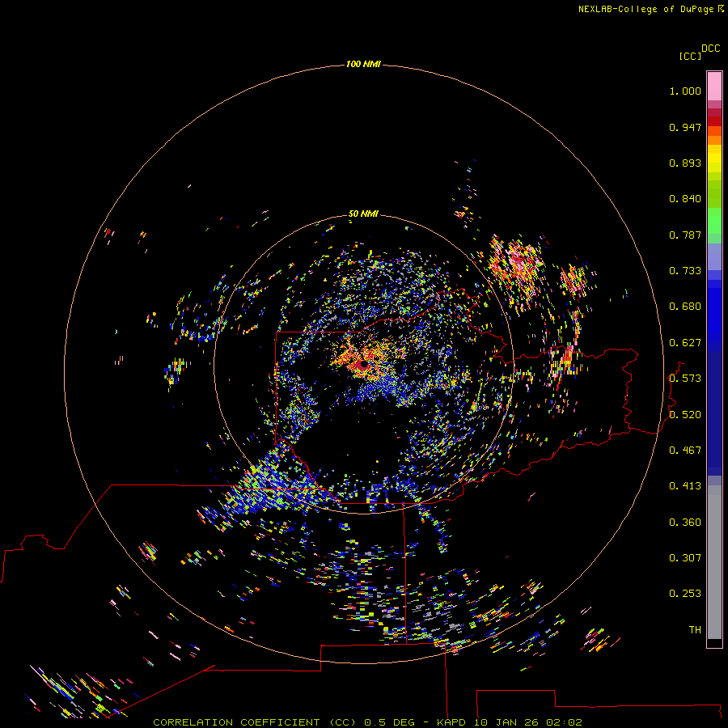Click the 0.520 scale value
Image resolution: width=728 pixels, height=728 pixels.
685,415
